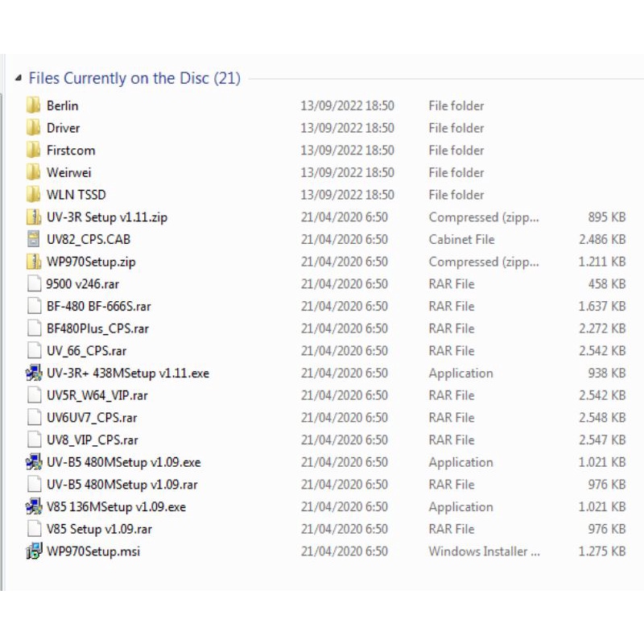This screenshot has width=644, height=644.
Task: Select the Driver folder icon
Action: pyautogui.click(x=33, y=128)
